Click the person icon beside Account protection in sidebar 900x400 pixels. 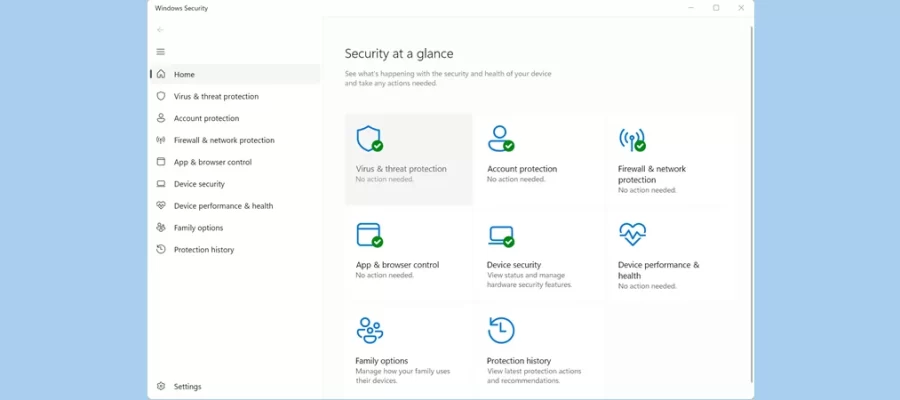point(161,118)
